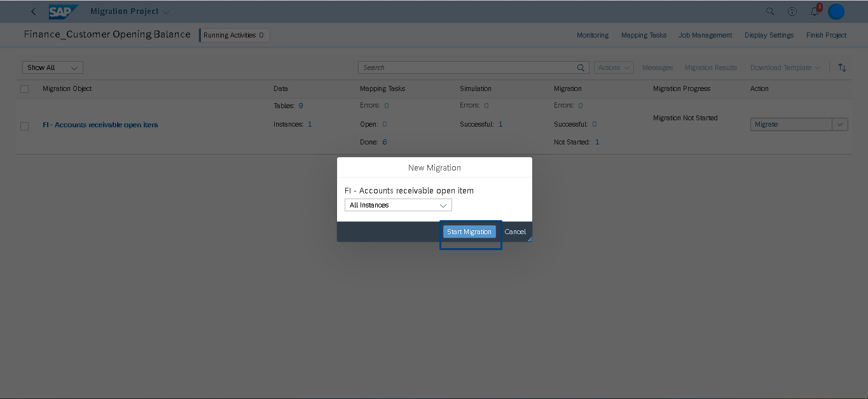Click the magnifier inside the Search field

[581, 67]
